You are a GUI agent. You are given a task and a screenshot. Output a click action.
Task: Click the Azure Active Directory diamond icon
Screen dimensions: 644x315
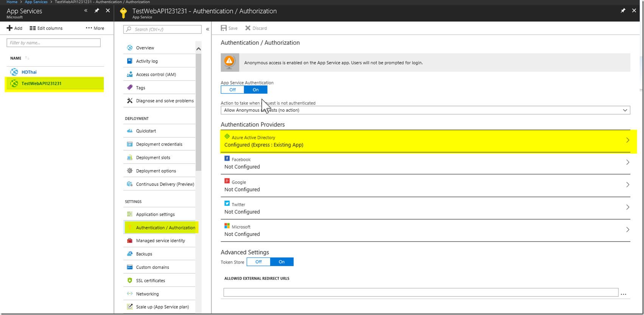click(227, 136)
